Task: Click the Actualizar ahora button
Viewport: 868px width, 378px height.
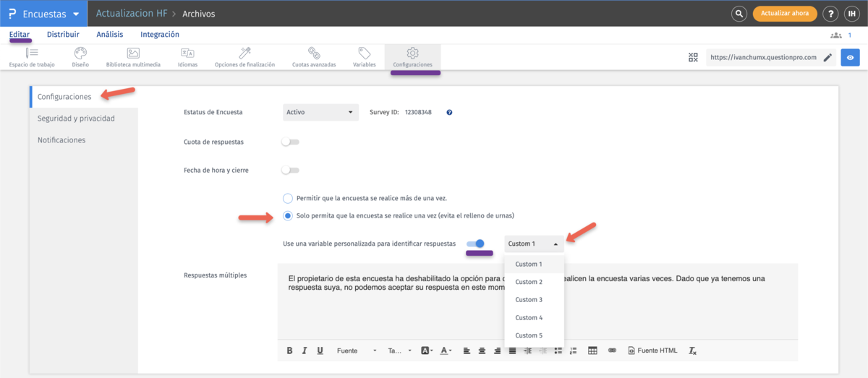Action: [785, 14]
